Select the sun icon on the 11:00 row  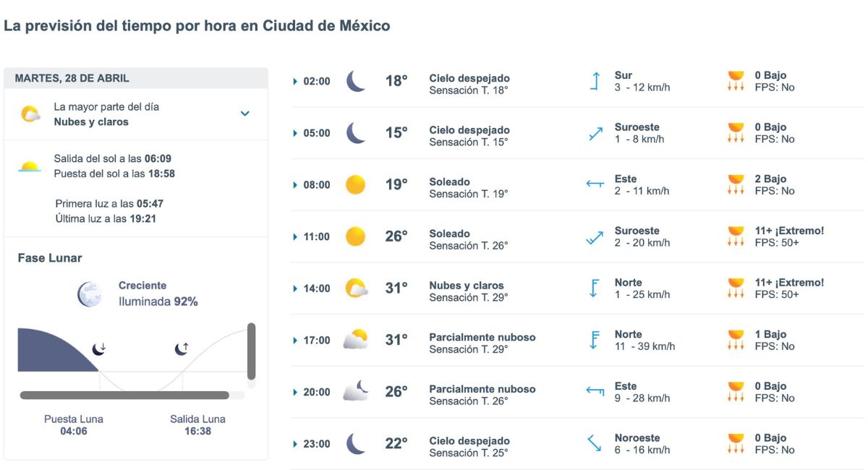pos(355,236)
